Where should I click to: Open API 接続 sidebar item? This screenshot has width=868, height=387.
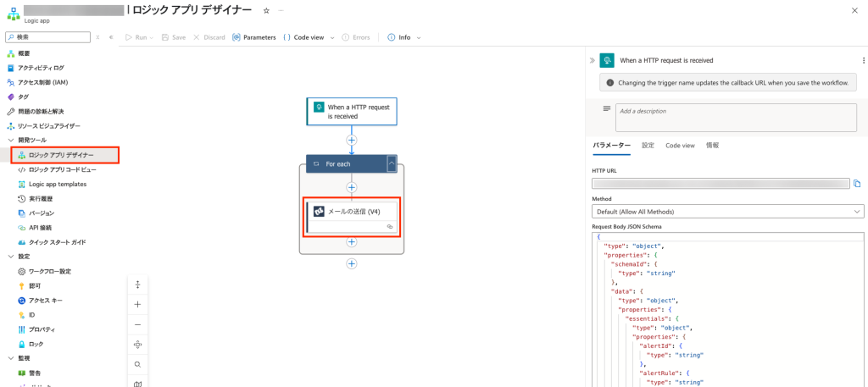(x=41, y=228)
